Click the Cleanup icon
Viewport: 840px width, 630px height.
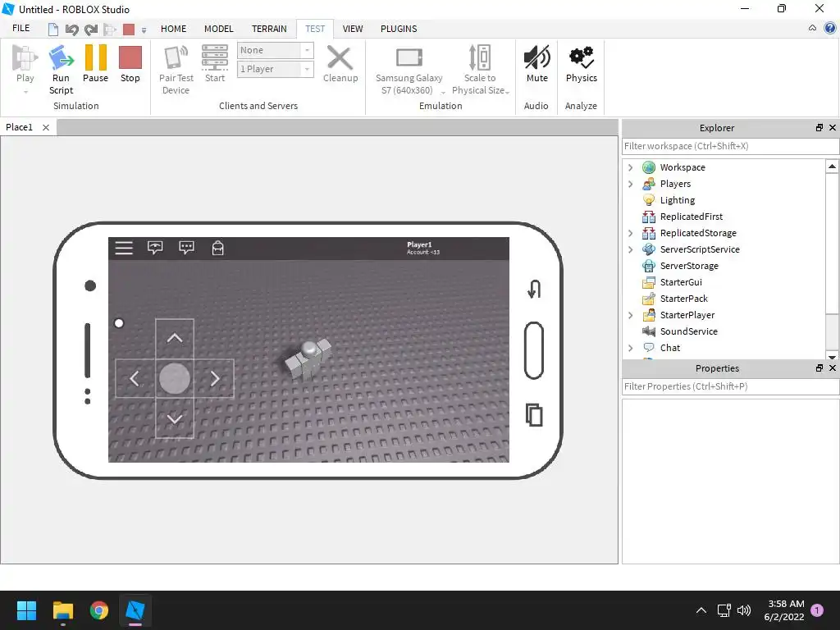(x=340, y=58)
